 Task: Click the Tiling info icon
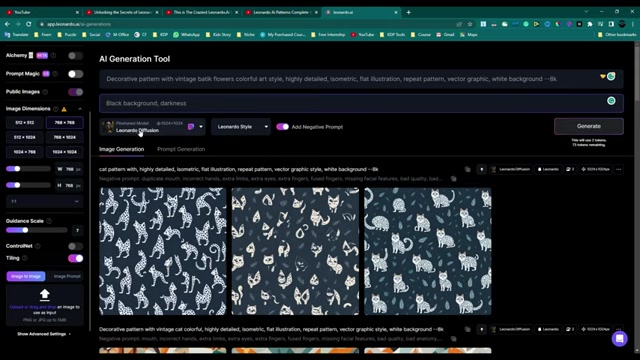click(25, 258)
